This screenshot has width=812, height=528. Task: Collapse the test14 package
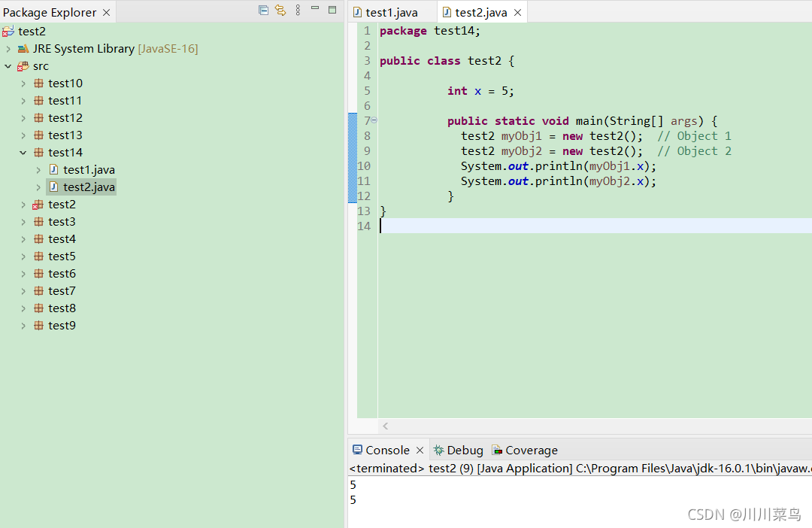[x=23, y=153]
